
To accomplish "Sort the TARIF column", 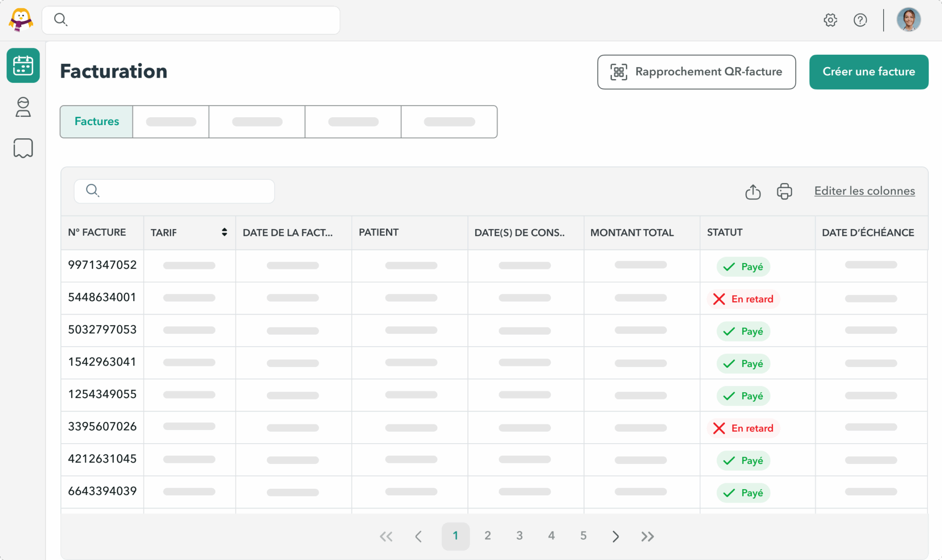I will tap(224, 232).
